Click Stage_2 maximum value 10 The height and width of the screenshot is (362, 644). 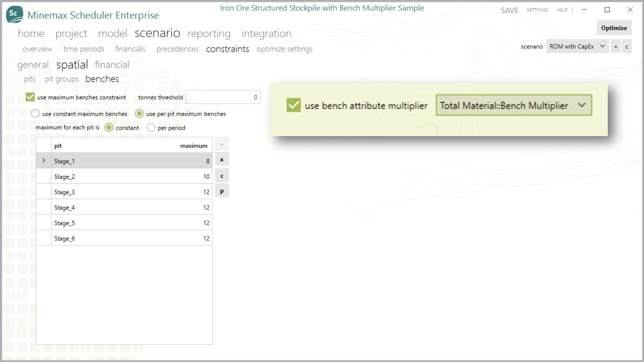click(206, 176)
